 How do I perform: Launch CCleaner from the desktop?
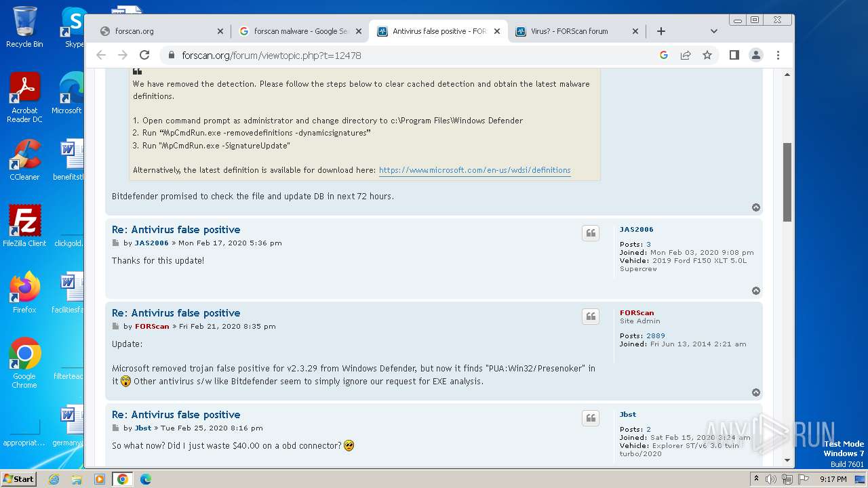click(24, 160)
